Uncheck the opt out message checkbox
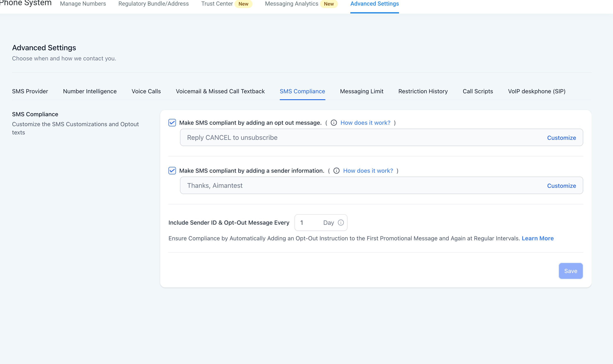 172,123
